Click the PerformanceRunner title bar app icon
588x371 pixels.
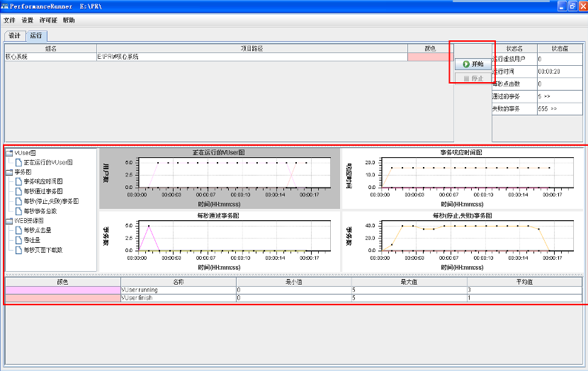(x=5, y=6)
